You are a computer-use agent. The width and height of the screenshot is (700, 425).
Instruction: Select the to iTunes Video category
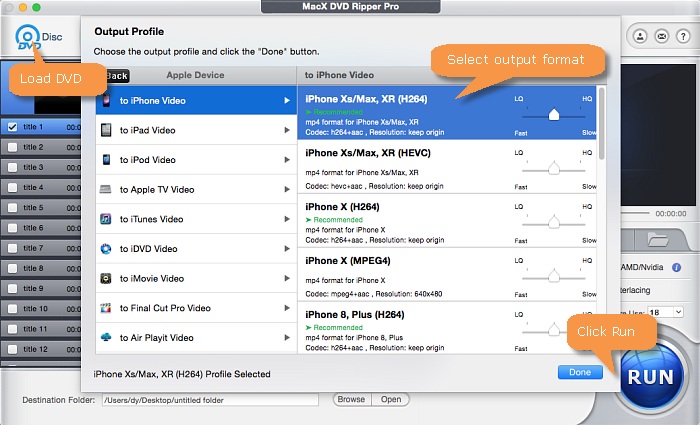point(196,219)
